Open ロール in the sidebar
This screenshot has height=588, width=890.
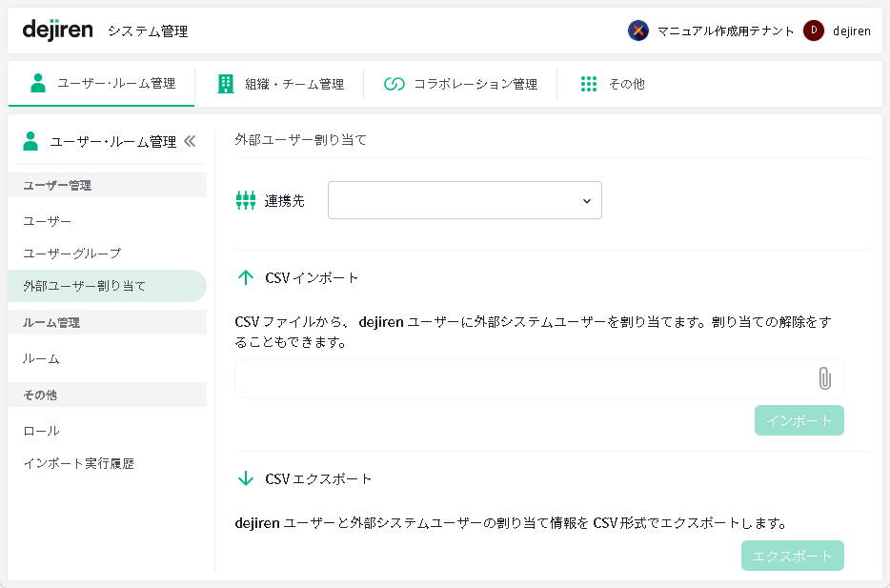[x=41, y=431]
